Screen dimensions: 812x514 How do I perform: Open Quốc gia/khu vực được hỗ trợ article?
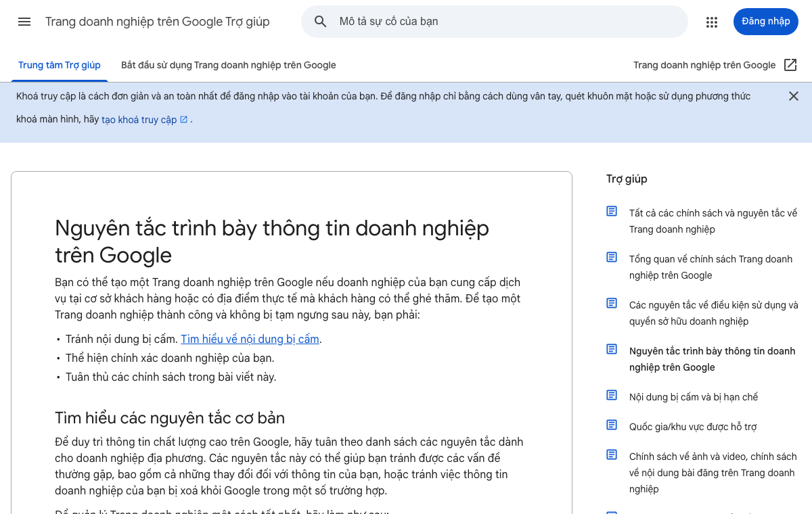coord(693,427)
